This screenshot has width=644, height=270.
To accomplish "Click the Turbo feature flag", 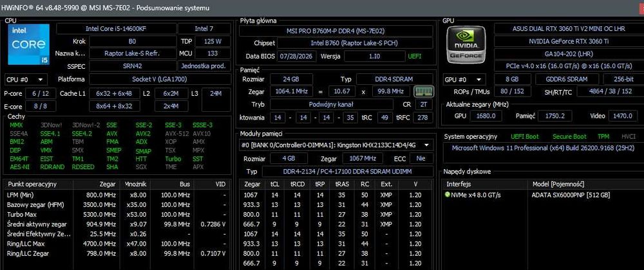I will coord(173,159).
